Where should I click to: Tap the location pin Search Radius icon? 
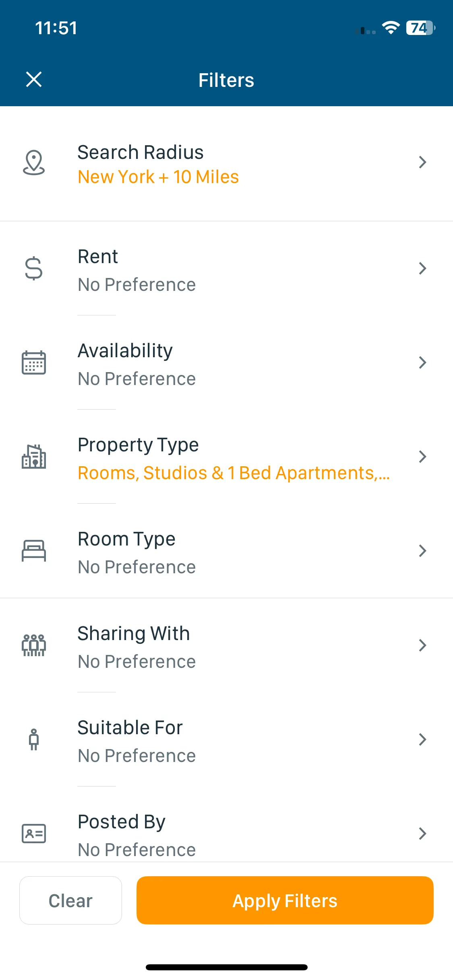tap(34, 163)
